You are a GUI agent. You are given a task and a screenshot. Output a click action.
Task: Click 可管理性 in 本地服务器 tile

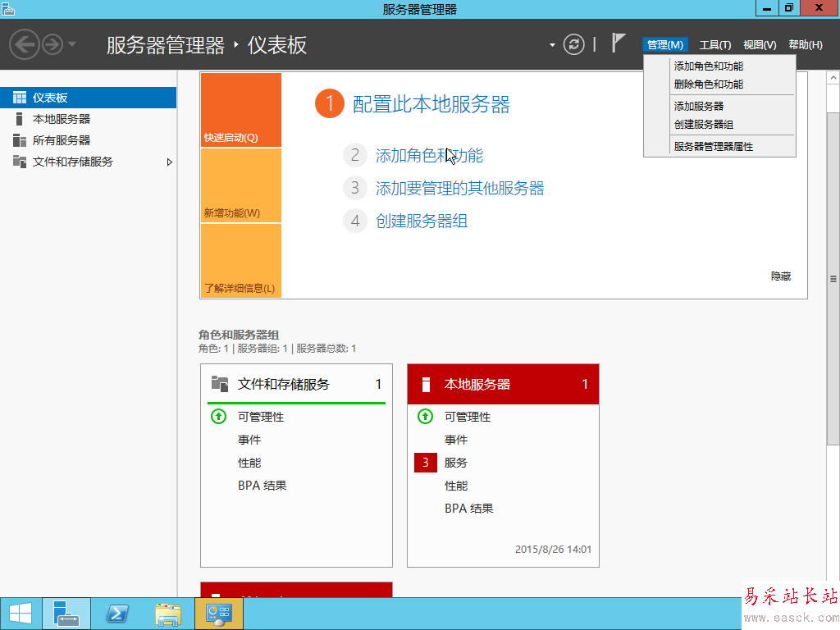pyautogui.click(x=468, y=417)
